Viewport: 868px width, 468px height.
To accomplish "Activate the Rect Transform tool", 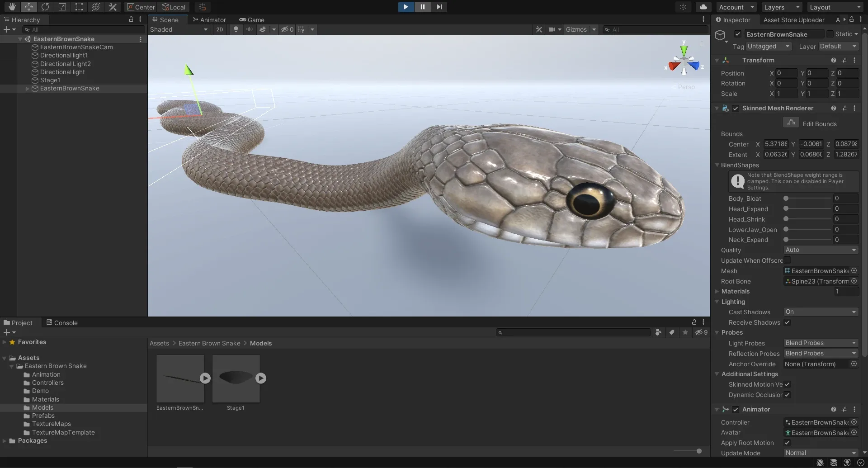I will (x=79, y=7).
